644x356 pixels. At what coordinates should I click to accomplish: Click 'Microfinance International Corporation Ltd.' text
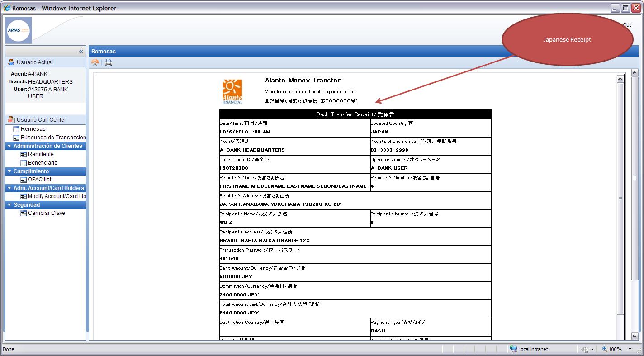click(310, 92)
